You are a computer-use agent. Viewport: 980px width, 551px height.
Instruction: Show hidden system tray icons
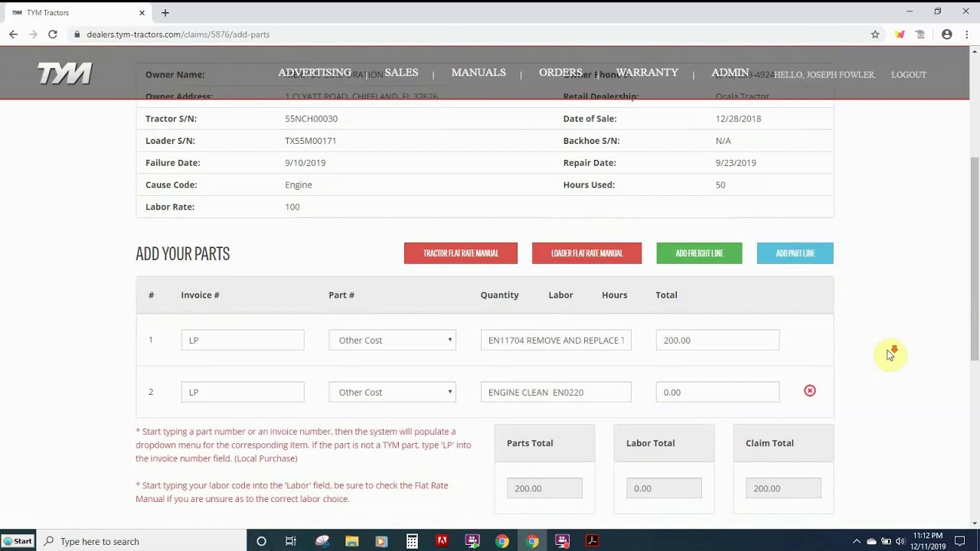(857, 541)
